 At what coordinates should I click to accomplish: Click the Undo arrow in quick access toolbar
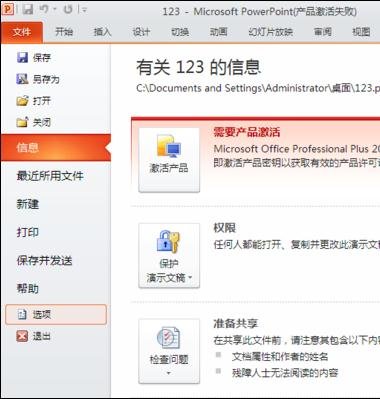[44, 9]
